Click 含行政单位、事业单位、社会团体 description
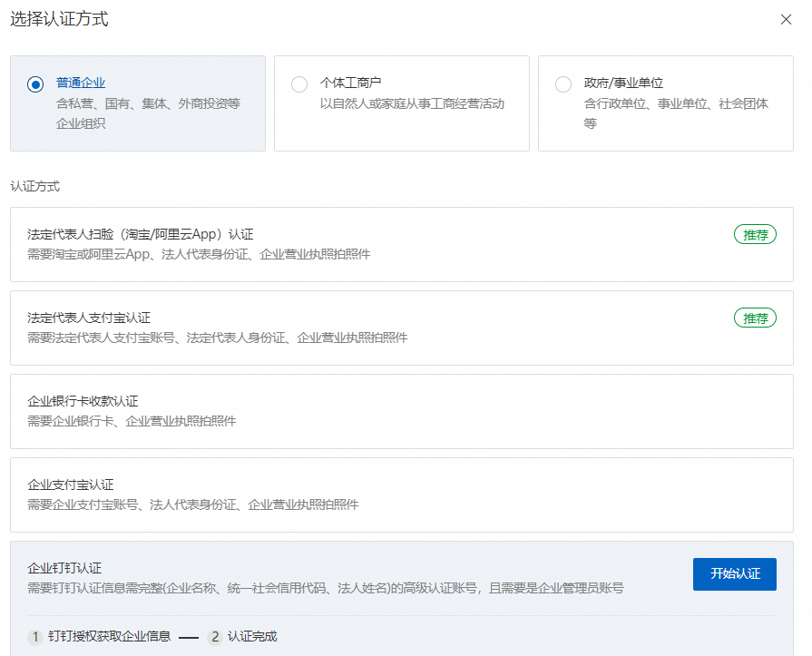812x656 pixels. (x=676, y=113)
